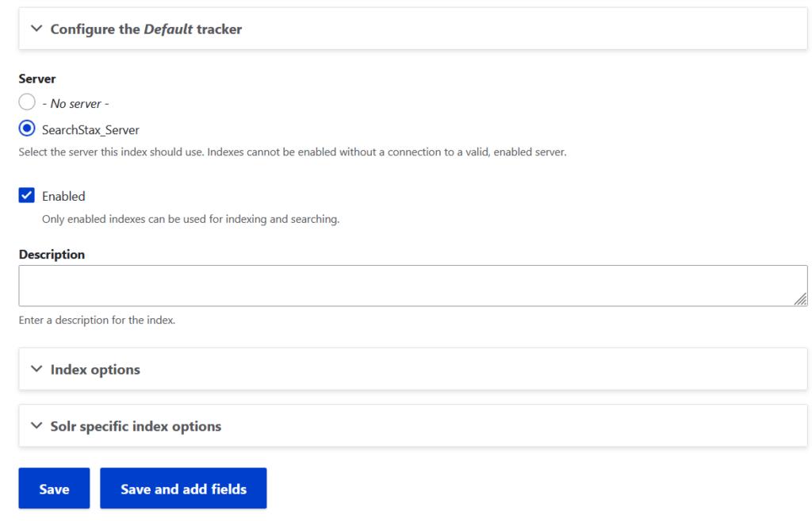This screenshot has width=812, height=530.
Task: Toggle the Enabled checkbox
Action: (27, 195)
